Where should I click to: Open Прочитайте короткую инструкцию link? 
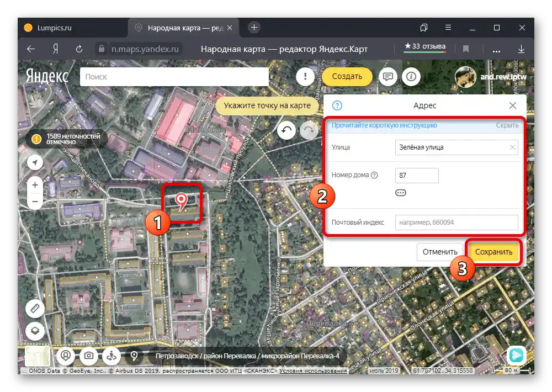pyautogui.click(x=384, y=125)
